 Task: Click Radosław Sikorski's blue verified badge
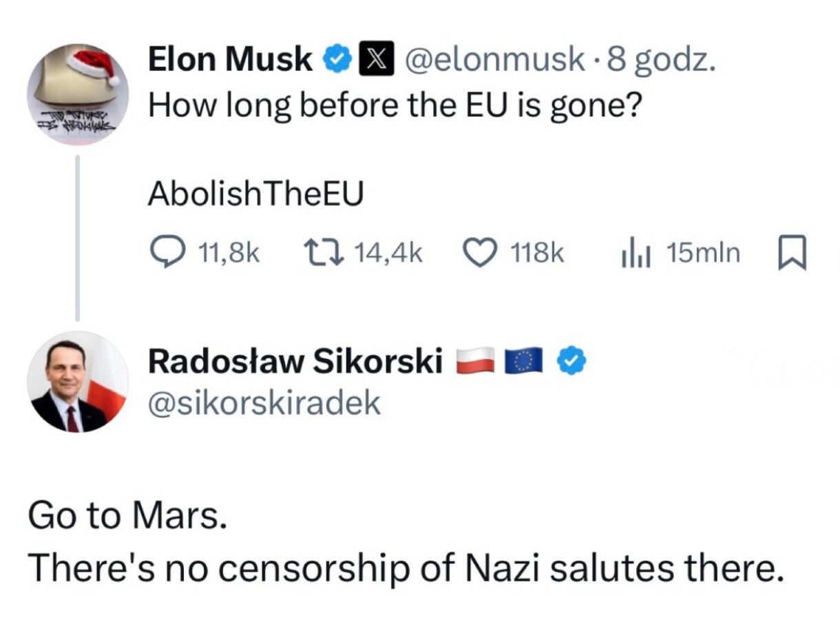click(571, 362)
